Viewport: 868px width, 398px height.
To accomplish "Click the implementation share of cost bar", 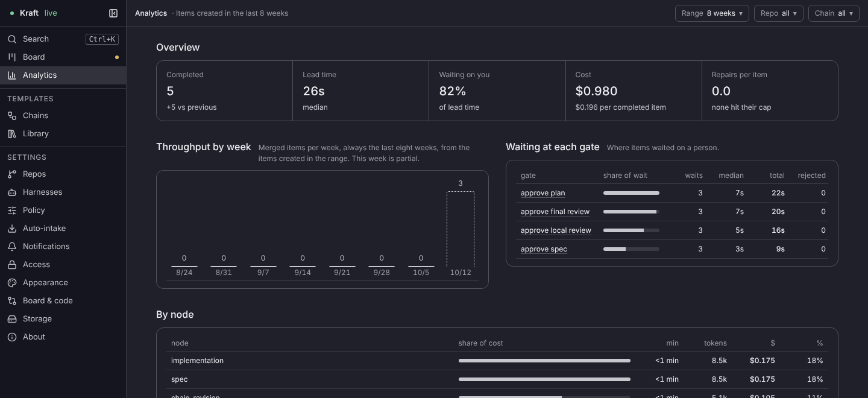I will click(x=544, y=361).
